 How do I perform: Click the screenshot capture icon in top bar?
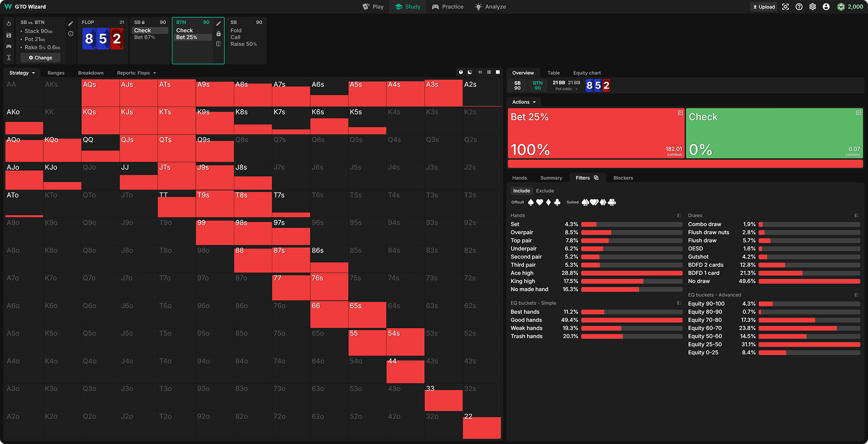point(786,7)
